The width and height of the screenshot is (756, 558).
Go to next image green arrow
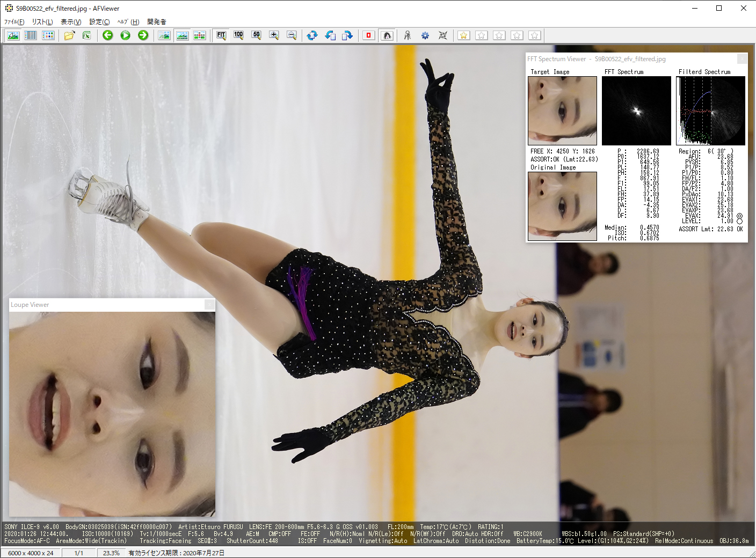click(x=143, y=35)
